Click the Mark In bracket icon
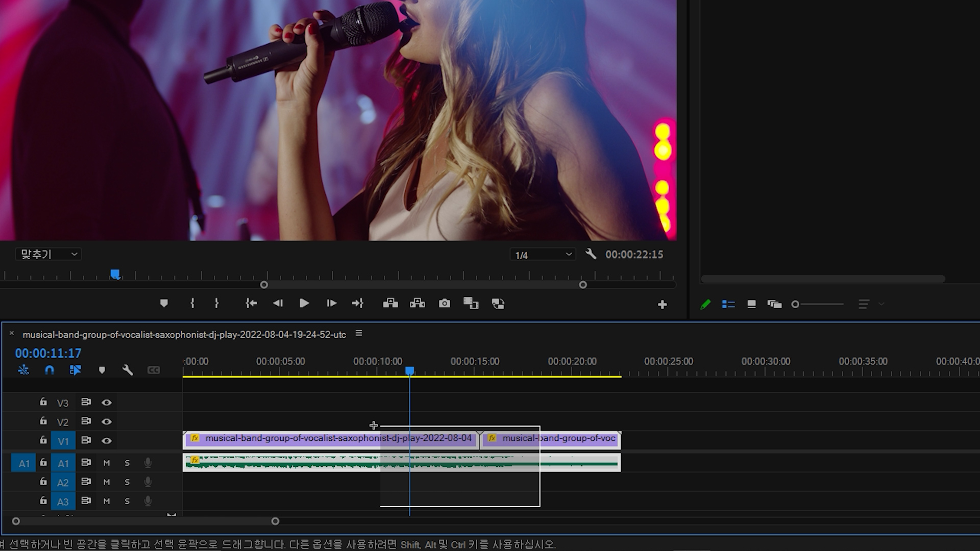The width and height of the screenshot is (980, 551). point(192,304)
